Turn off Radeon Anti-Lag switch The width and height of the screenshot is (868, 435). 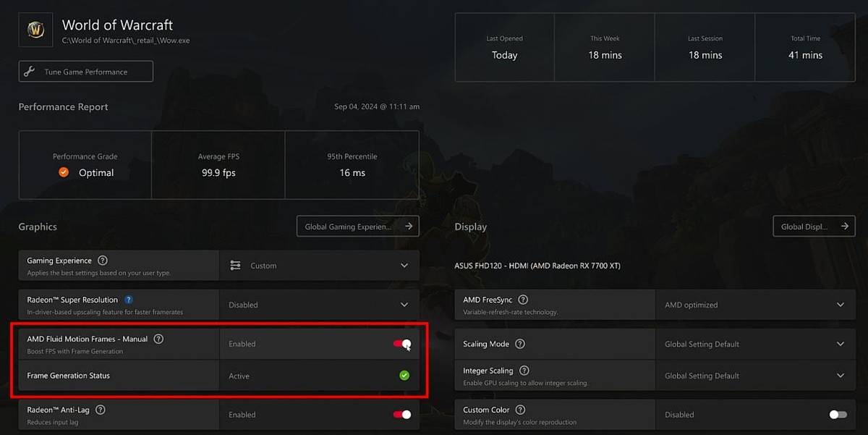(x=402, y=415)
